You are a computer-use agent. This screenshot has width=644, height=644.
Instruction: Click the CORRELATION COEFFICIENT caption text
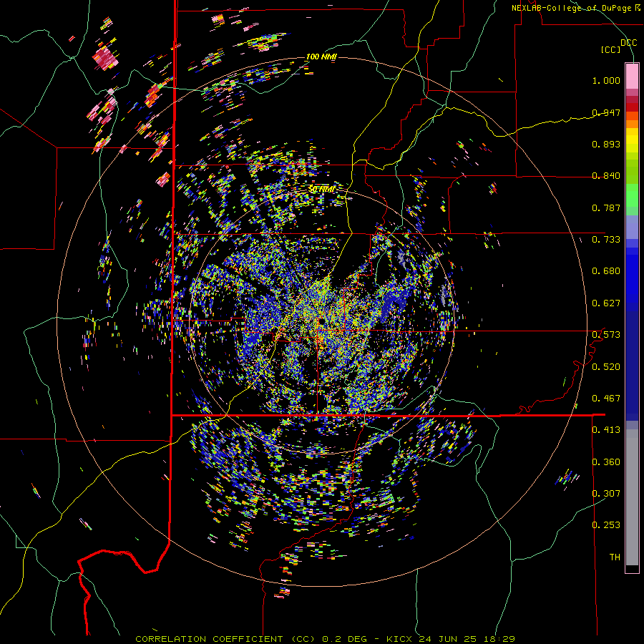[x=209, y=639]
